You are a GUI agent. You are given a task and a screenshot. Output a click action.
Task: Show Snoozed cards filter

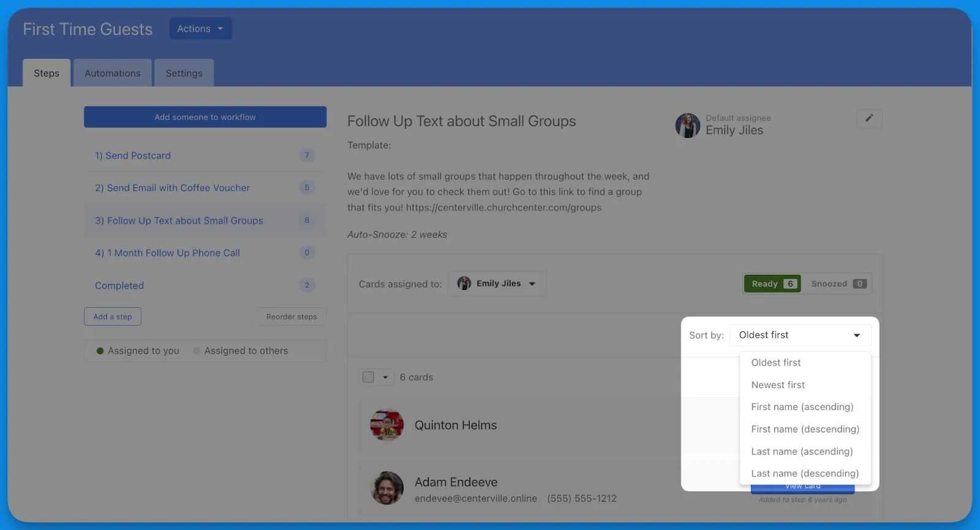(837, 284)
